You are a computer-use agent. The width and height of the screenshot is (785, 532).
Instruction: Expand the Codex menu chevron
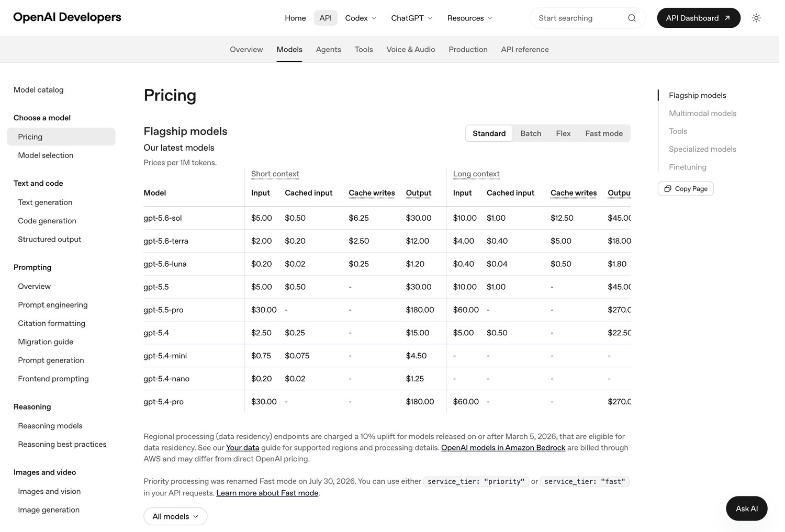point(374,18)
